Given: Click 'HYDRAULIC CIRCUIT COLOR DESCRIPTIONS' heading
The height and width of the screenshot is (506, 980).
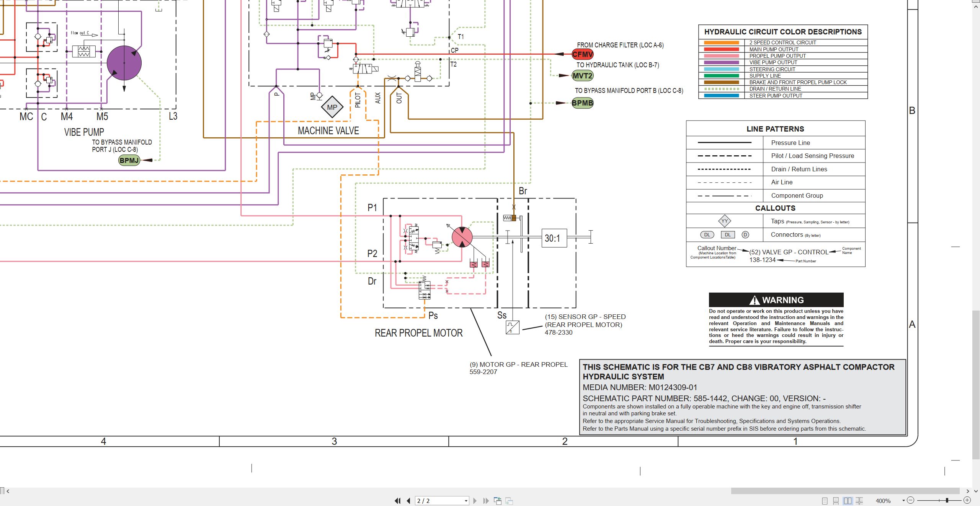Looking at the screenshot, I should tap(783, 32).
